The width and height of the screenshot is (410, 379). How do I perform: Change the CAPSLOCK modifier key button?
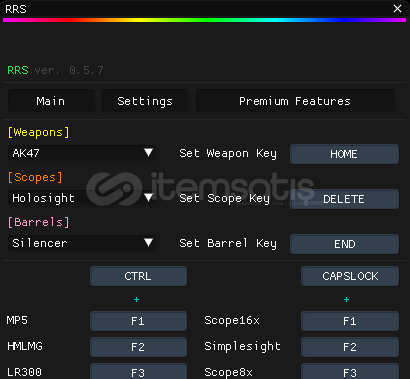click(350, 276)
